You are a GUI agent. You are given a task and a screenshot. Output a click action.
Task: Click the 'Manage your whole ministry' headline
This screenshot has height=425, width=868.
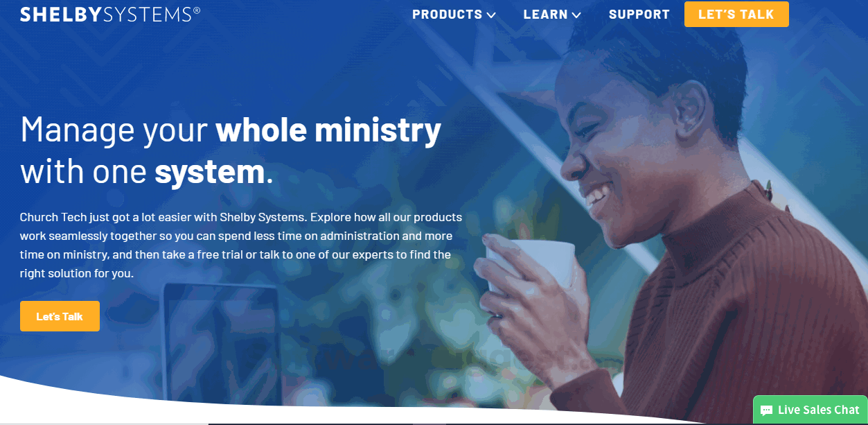[231, 130]
